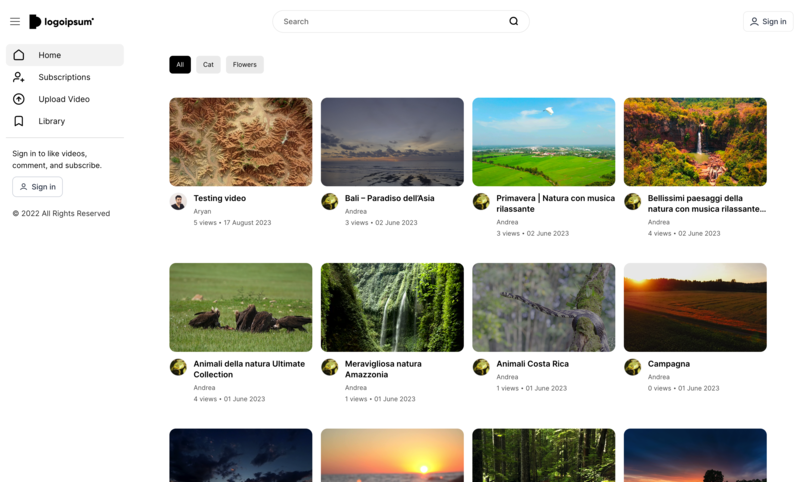The image size is (800, 482).
Task: Click the Library bookmark icon
Action: [19, 121]
